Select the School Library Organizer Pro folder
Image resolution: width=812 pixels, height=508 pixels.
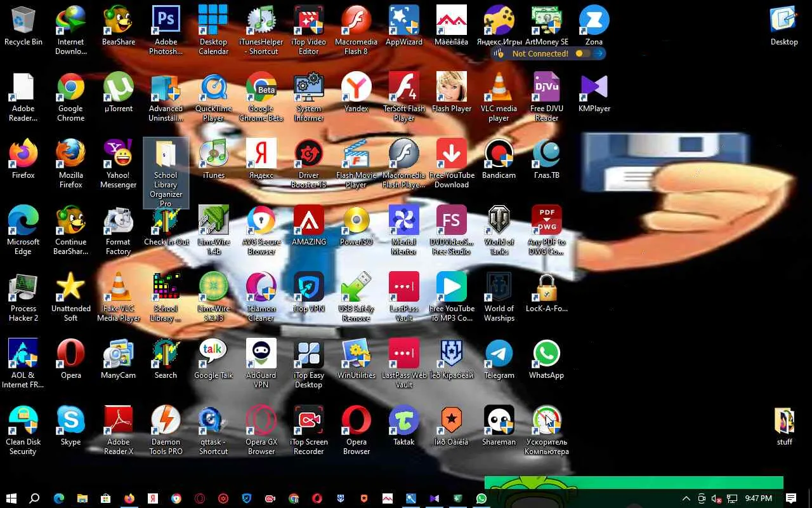tap(166, 173)
